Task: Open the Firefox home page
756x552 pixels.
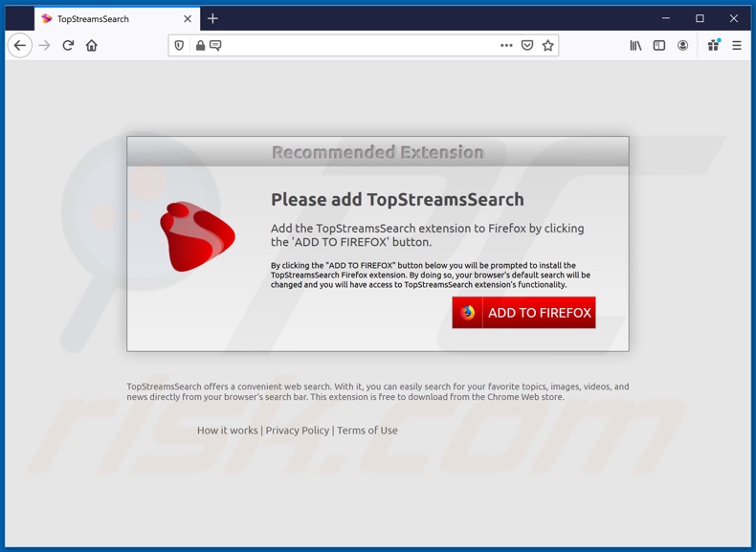Action: coord(92,45)
